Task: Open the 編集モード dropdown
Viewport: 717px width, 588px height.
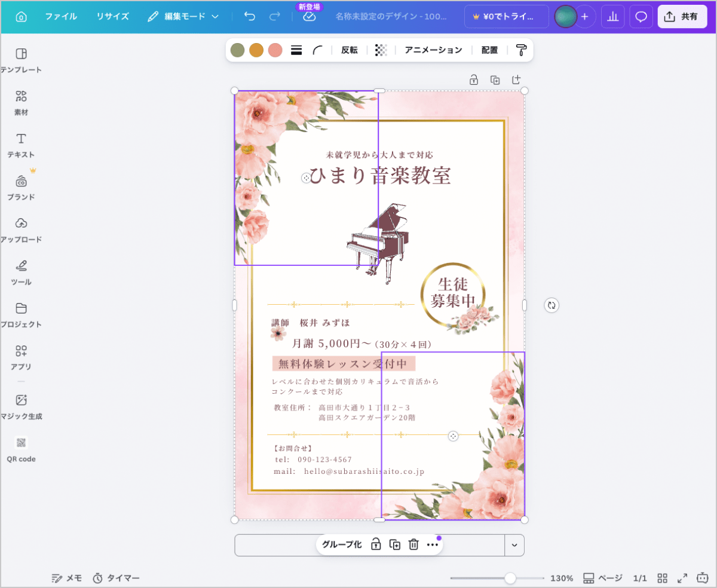Action: click(x=185, y=17)
